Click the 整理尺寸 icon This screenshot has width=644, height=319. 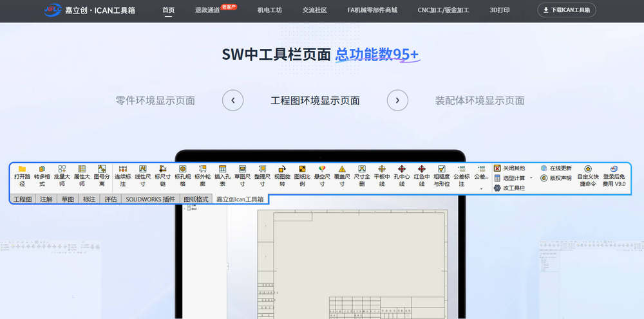tap(263, 169)
